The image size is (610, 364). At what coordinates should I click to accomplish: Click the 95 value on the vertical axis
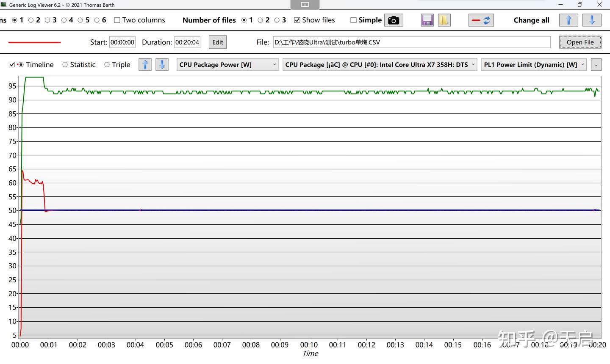12,86
